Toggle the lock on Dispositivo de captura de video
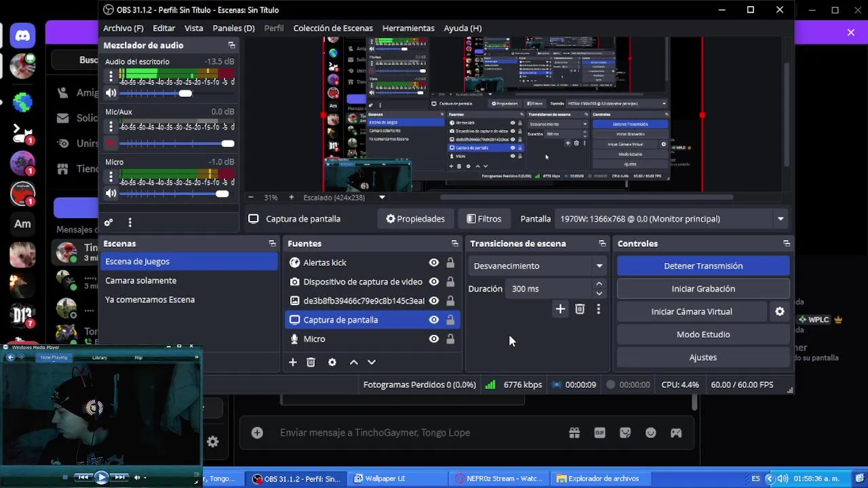868x488 pixels. coord(450,282)
